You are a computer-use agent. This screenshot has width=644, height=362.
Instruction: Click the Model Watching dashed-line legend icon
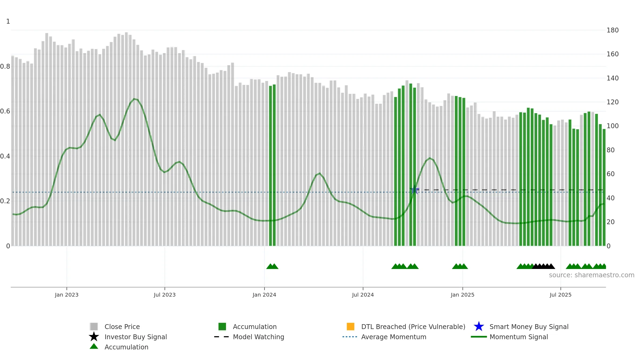[221, 337]
